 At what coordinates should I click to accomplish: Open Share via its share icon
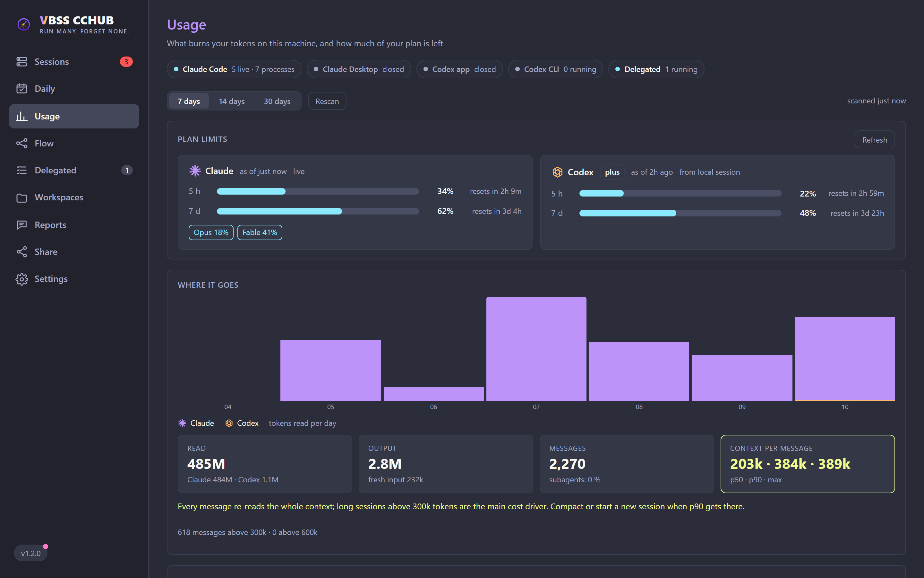[22, 252]
